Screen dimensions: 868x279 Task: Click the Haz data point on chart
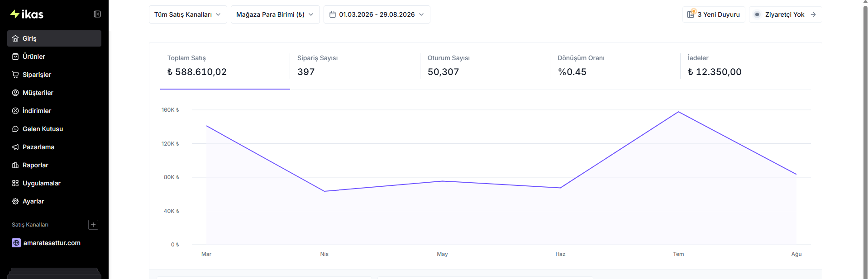pyautogui.click(x=560, y=188)
